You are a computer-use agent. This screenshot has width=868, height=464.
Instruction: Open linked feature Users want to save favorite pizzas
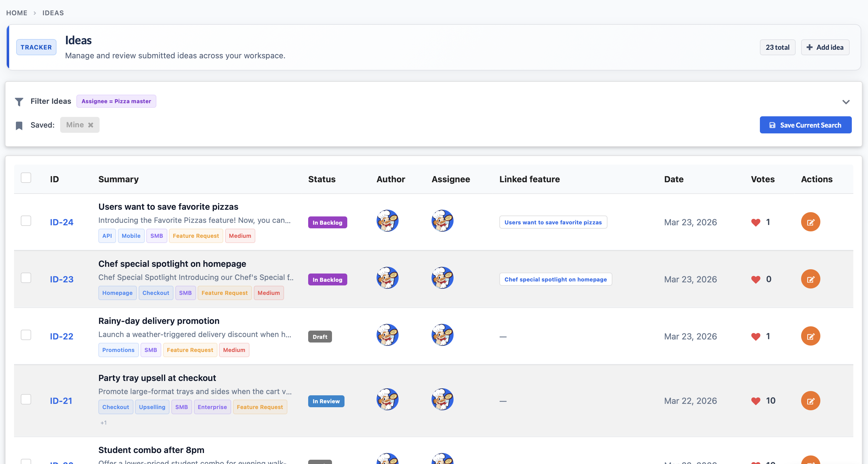[553, 222]
